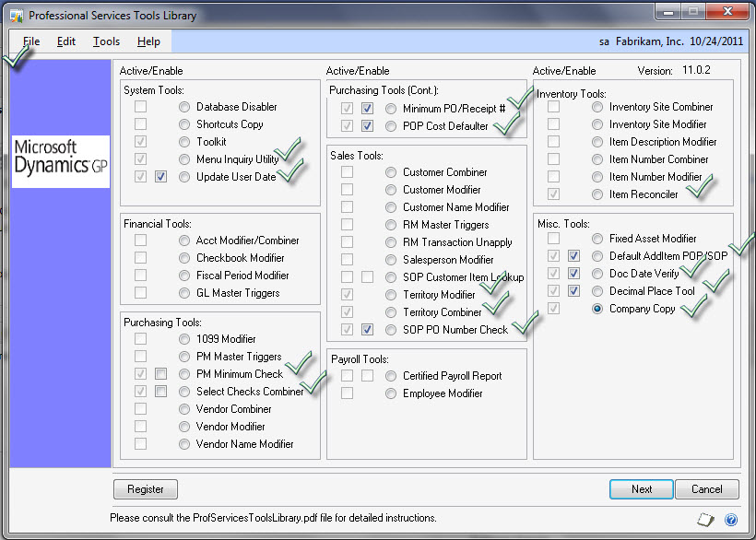Click the application icon in the title bar
Image resolution: width=756 pixels, height=540 pixels.
click(x=16, y=13)
